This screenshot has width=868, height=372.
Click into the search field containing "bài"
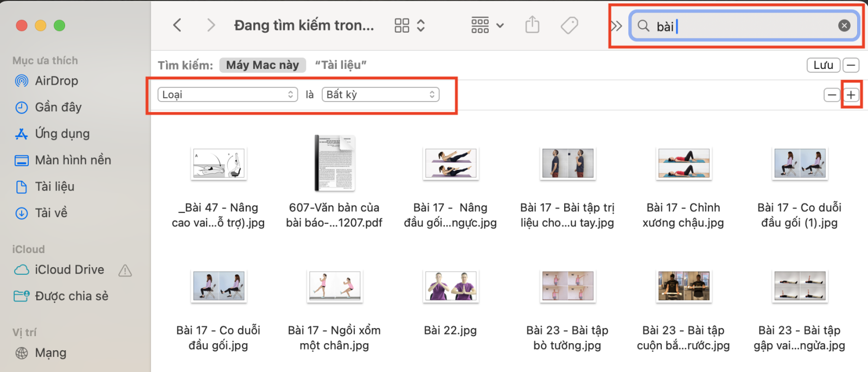pos(744,26)
